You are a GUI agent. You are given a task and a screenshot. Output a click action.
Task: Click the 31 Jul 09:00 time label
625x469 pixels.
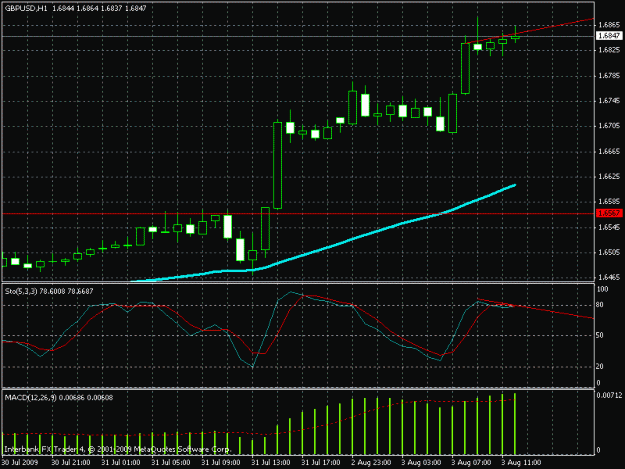220,462
